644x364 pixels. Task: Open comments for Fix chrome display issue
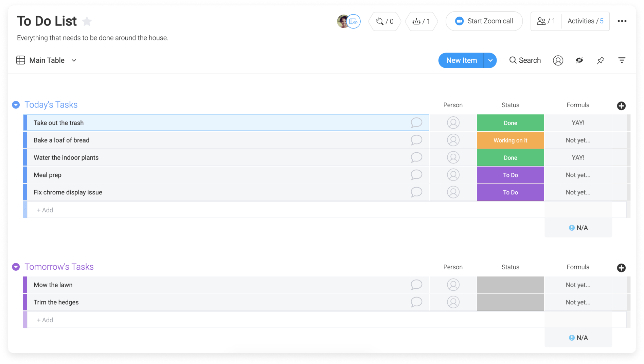[416, 192]
